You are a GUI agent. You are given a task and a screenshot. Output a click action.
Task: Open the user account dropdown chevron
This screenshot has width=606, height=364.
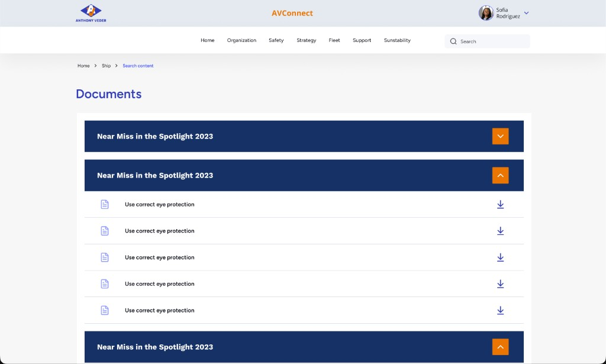click(526, 13)
